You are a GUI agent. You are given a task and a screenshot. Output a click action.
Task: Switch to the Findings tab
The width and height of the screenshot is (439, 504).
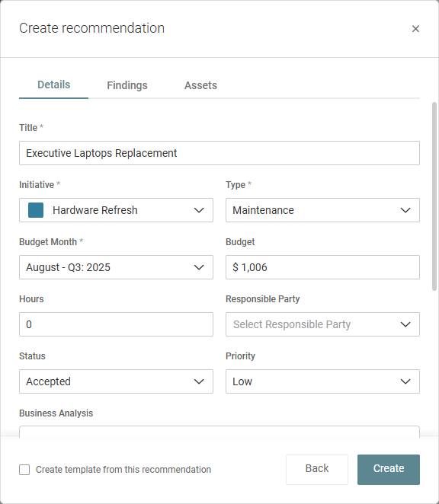tap(127, 85)
